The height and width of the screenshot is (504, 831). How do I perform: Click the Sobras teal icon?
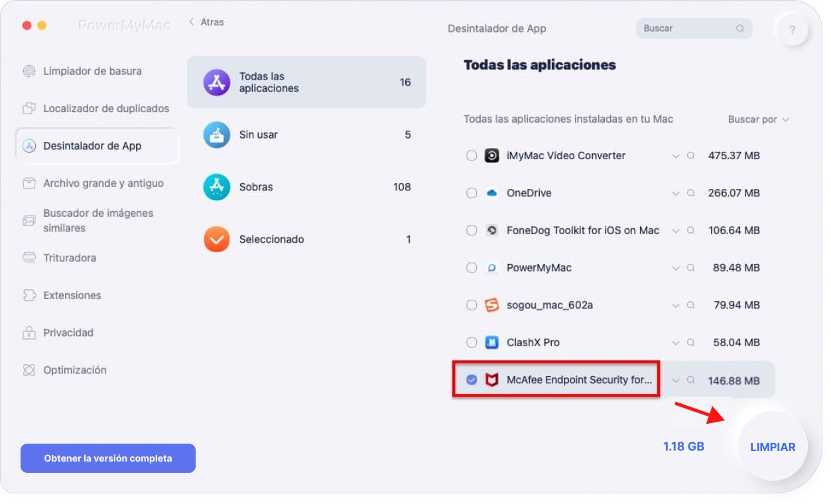click(x=217, y=187)
